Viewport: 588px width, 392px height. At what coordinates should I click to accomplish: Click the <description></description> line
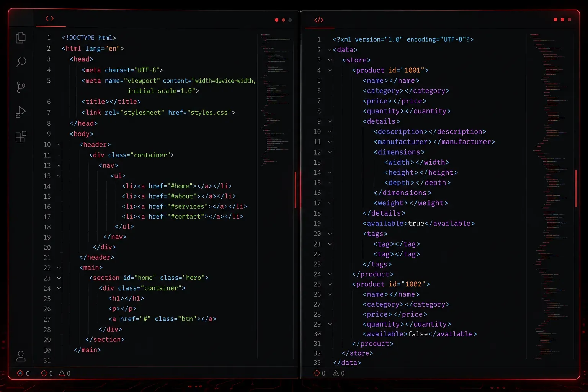430,132
